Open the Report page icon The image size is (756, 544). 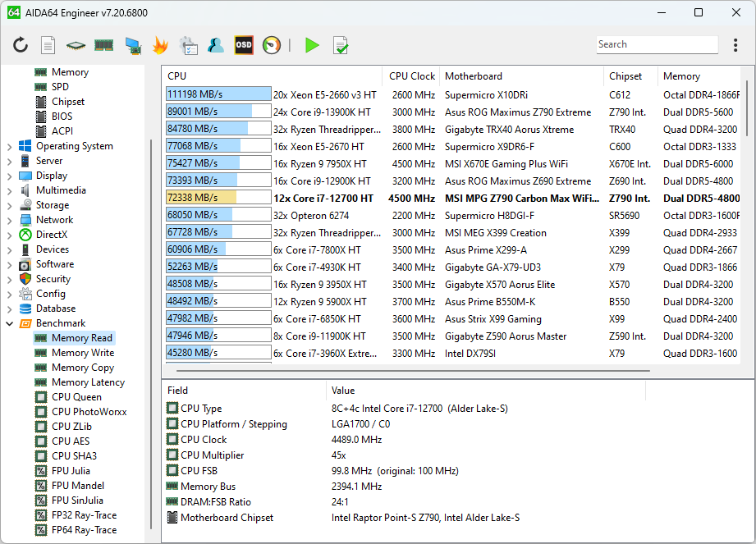tap(48, 45)
